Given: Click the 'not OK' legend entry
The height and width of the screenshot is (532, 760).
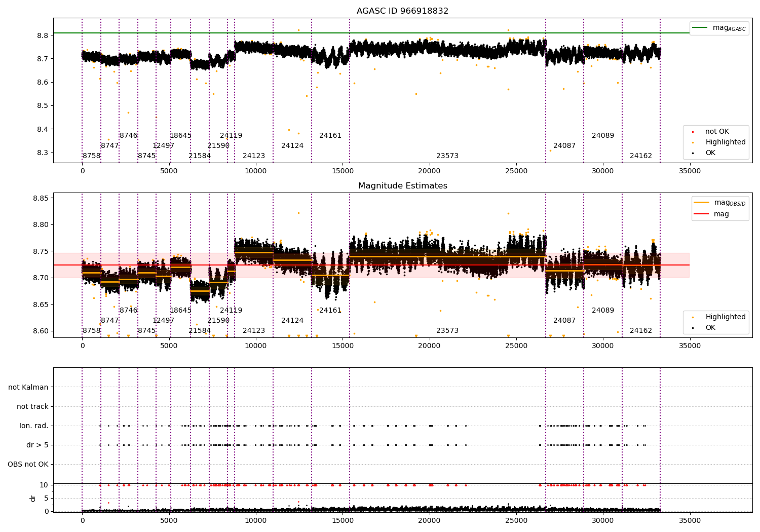Looking at the screenshot, I should tap(717, 131).
